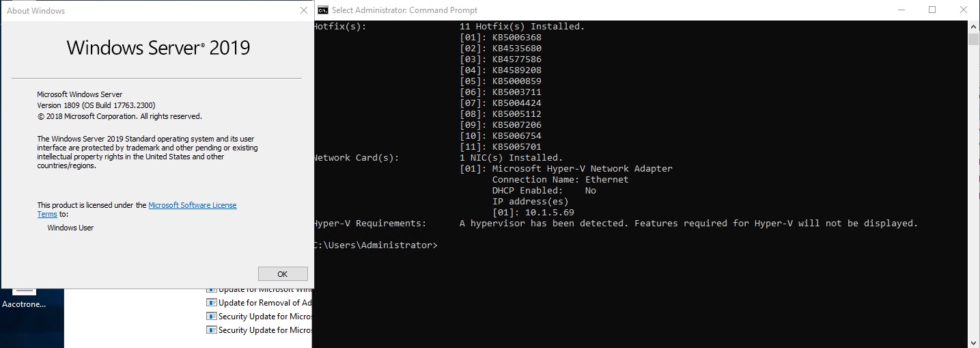Screen dimensions: 980x348
Task: Click 'Windows User' licensee name
Action: pyautogui.click(x=71, y=228)
